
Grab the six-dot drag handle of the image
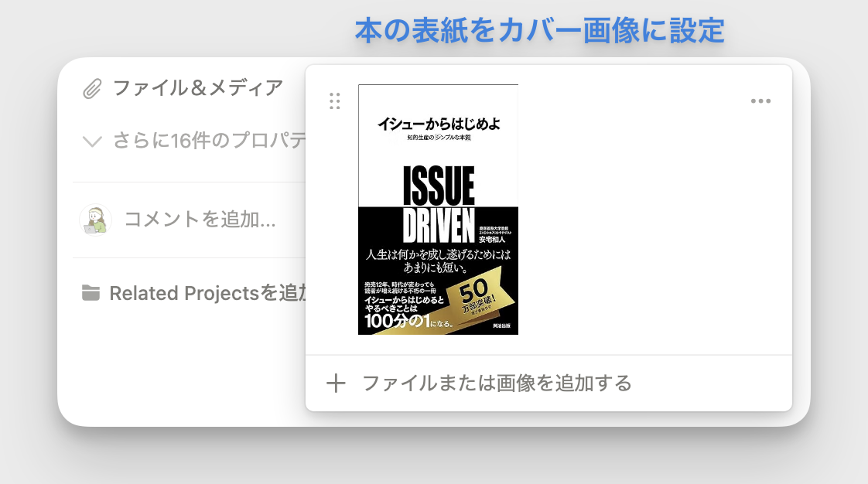(x=334, y=101)
